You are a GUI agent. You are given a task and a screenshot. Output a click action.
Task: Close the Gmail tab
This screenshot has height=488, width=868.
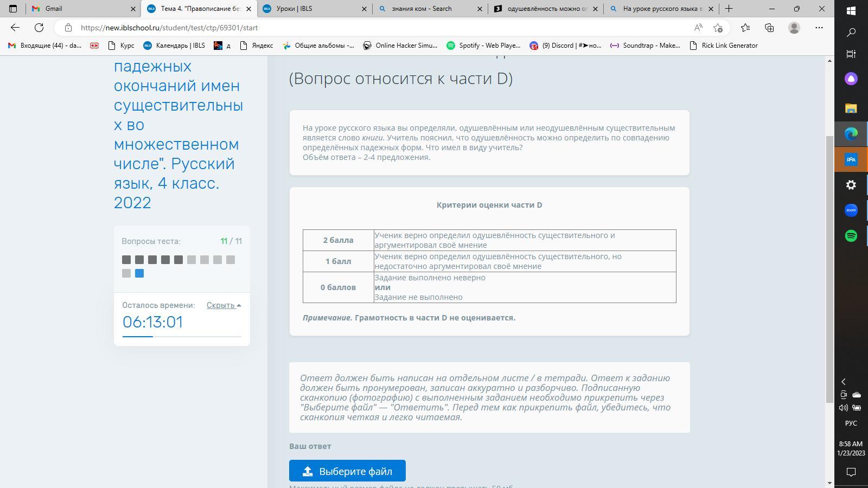coord(133,9)
